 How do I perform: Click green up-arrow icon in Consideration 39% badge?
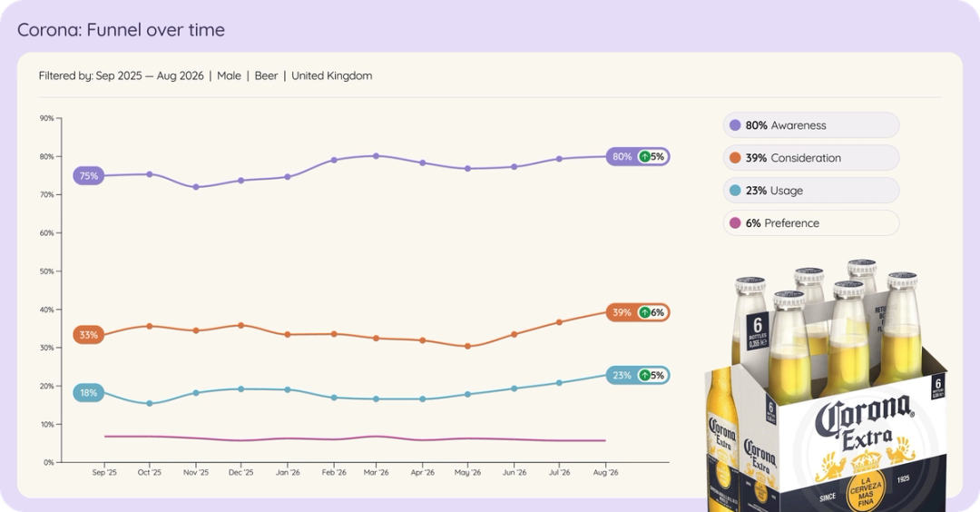coord(644,312)
